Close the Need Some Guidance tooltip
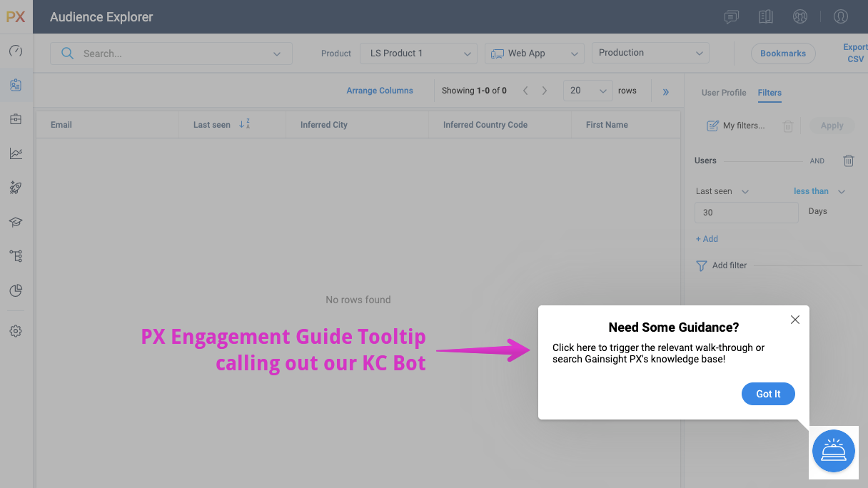Screen dimensions: 868x488 [x=795, y=320]
